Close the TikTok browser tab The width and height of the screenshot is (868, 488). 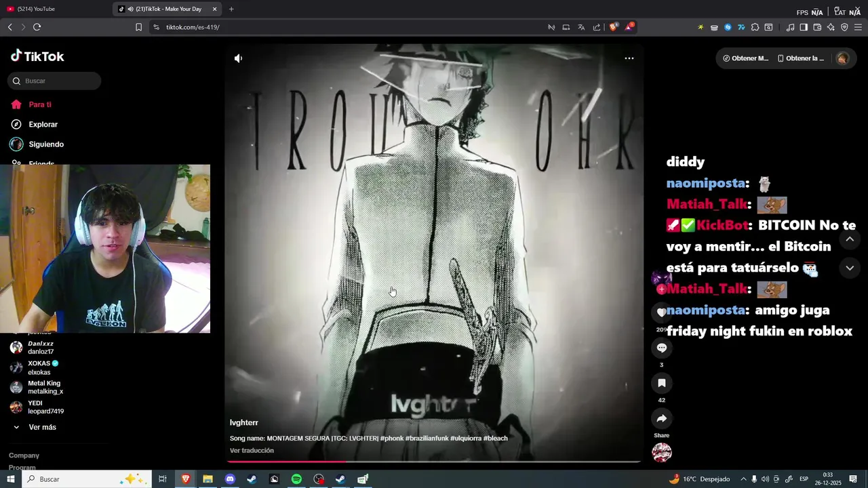coord(215,9)
